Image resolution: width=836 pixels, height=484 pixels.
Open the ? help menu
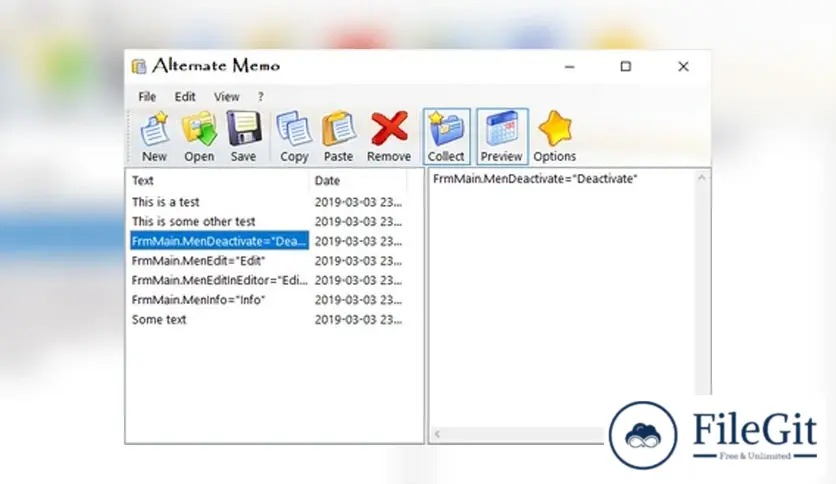pos(261,96)
